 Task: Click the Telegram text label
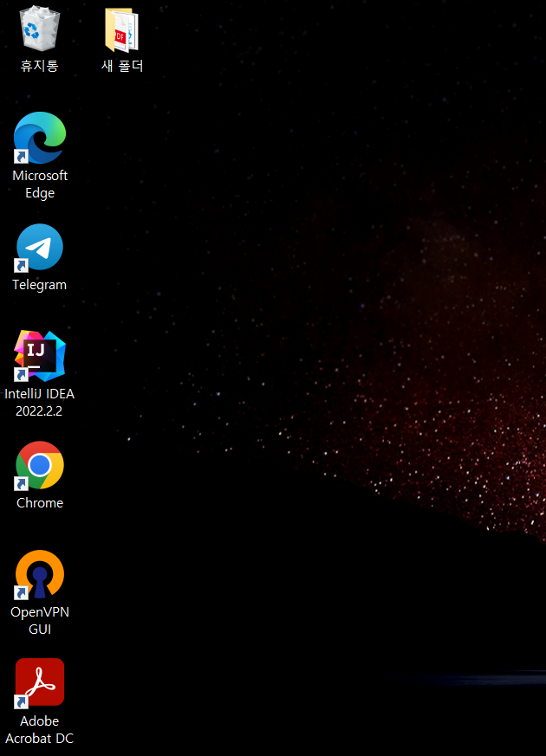tap(40, 285)
